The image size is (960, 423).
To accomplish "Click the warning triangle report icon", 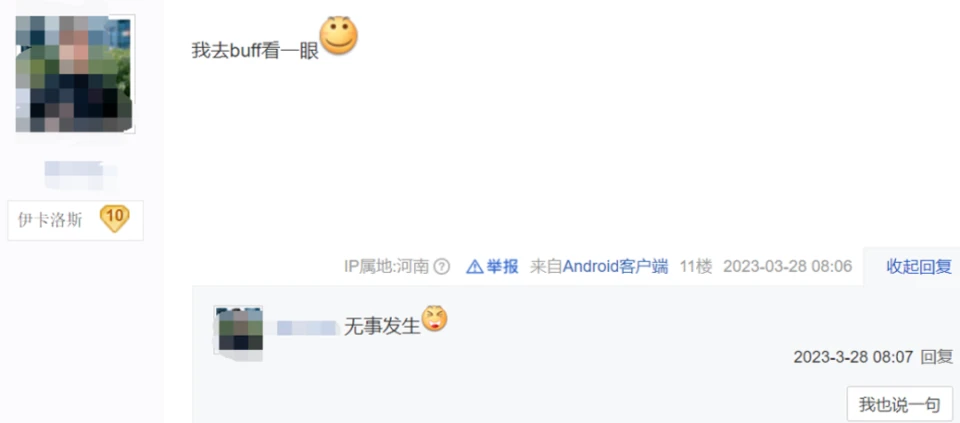I will click(x=474, y=266).
